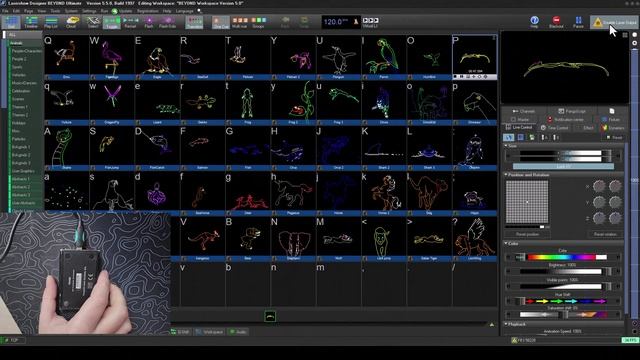
Task: Enable Flash cue mode
Action: pyautogui.click(x=149, y=22)
